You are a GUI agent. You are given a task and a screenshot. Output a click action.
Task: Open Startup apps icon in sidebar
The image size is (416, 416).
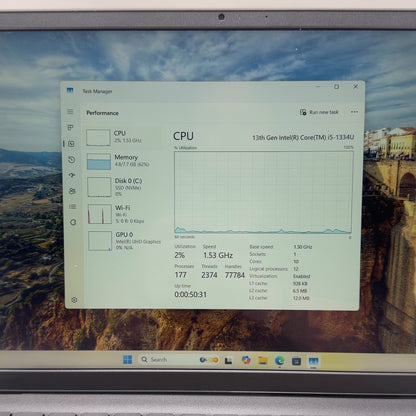click(72, 175)
